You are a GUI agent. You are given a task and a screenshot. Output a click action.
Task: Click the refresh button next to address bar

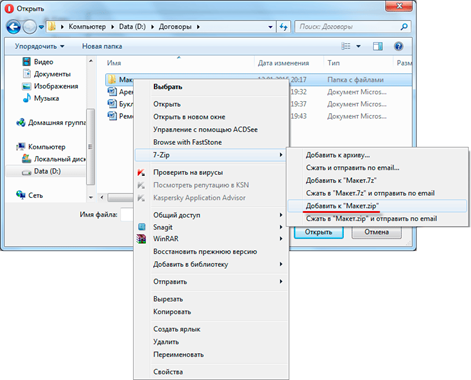click(x=284, y=27)
